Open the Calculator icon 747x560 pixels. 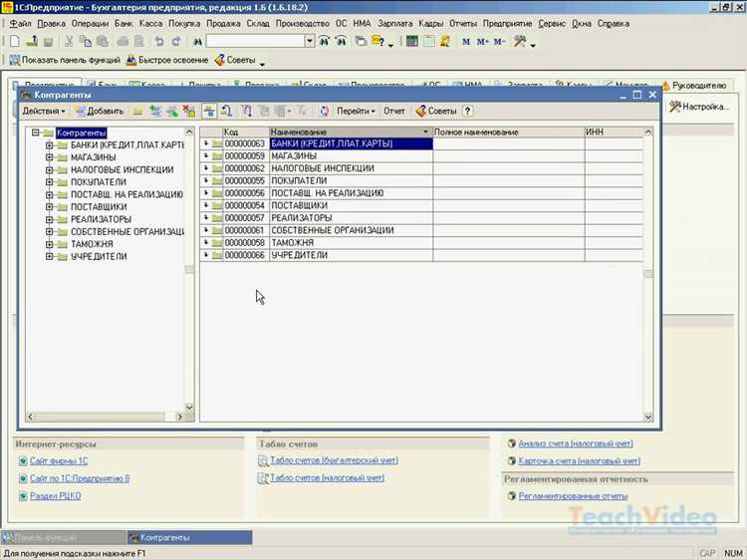point(412,42)
